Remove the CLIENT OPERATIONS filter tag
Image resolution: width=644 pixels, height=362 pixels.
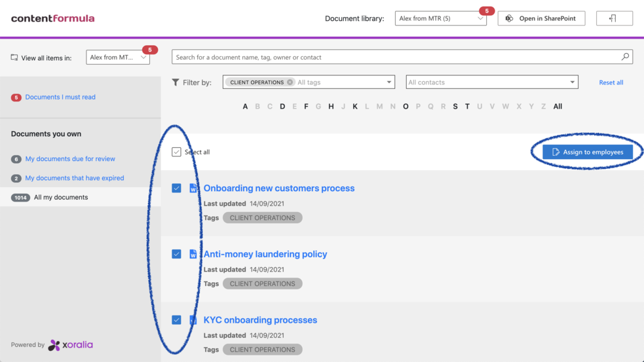[x=290, y=82]
